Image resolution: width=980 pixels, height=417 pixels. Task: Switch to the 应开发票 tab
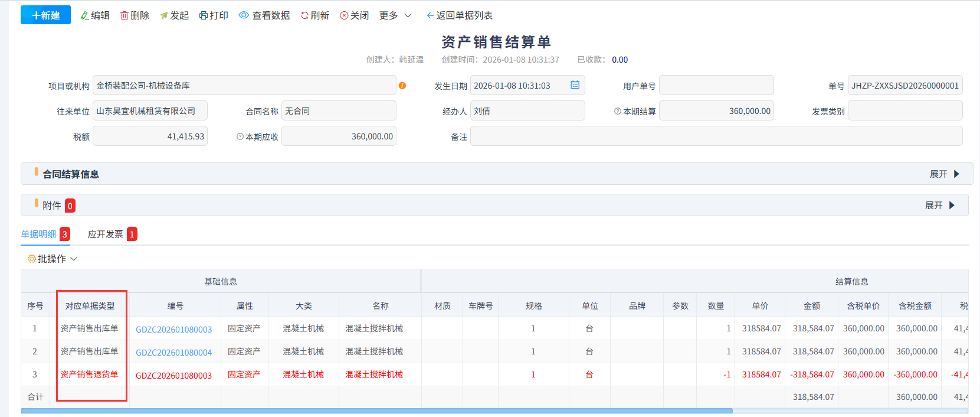coord(106,234)
